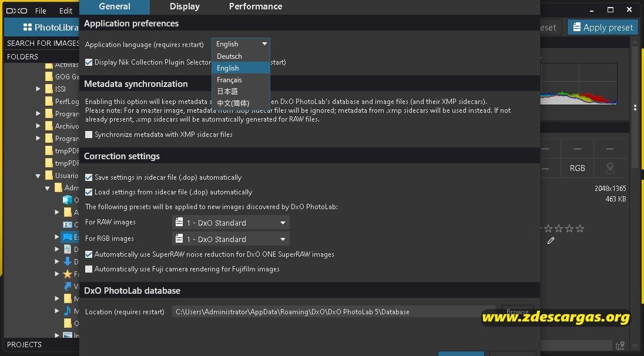Select the 3D Objects cube folder icon
The height and width of the screenshot is (356, 644).
(x=68, y=200)
